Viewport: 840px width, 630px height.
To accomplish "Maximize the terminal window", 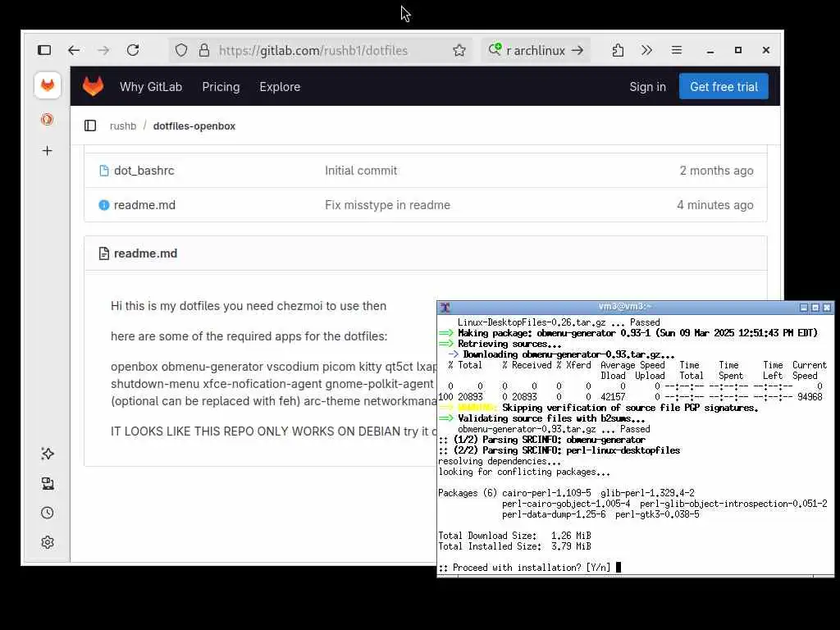I will [x=815, y=307].
